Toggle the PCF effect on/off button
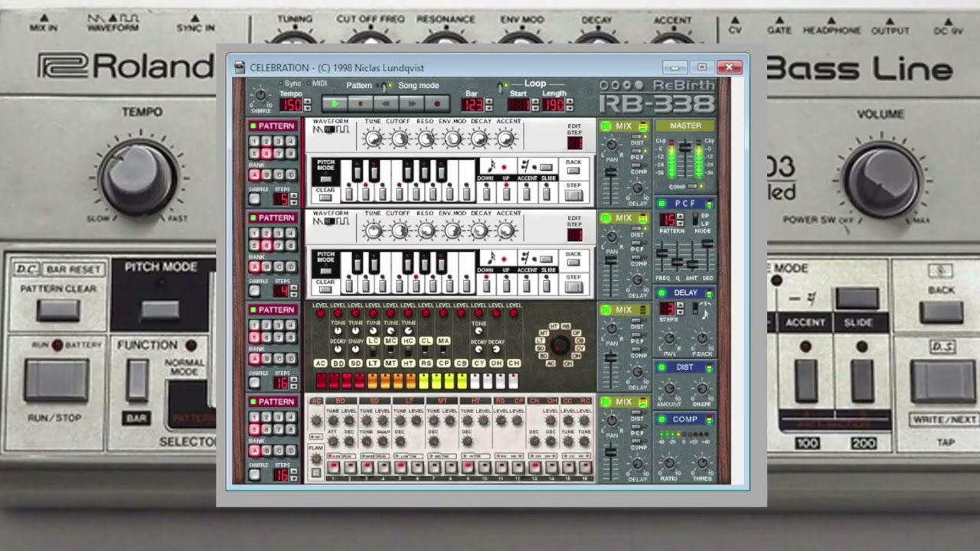This screenshot has width=980, height=551. click(x=661, y=204)
